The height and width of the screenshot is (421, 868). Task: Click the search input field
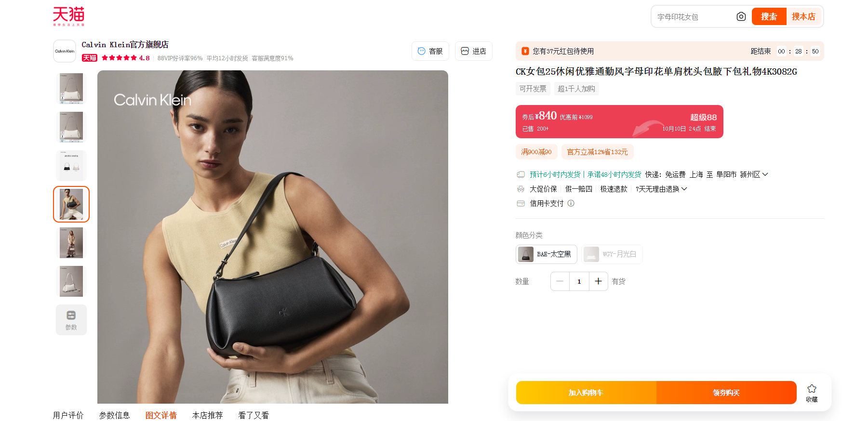[x=694, y=17]
